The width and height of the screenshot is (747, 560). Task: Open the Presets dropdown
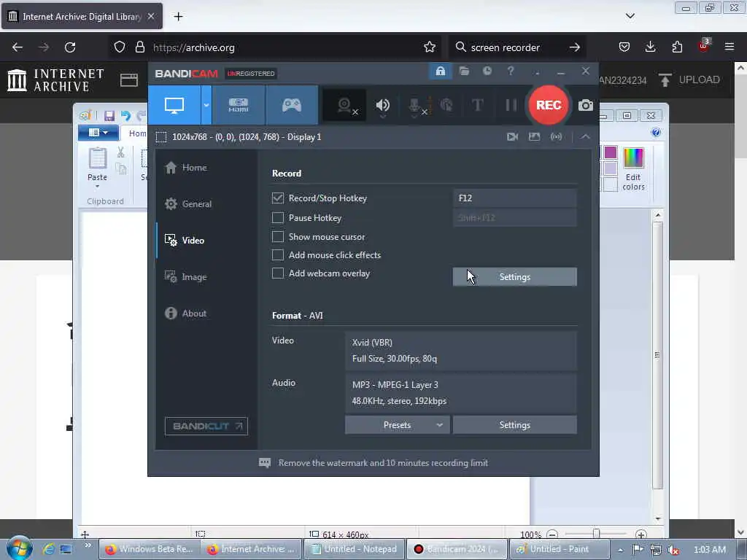[x=397, y=425]
